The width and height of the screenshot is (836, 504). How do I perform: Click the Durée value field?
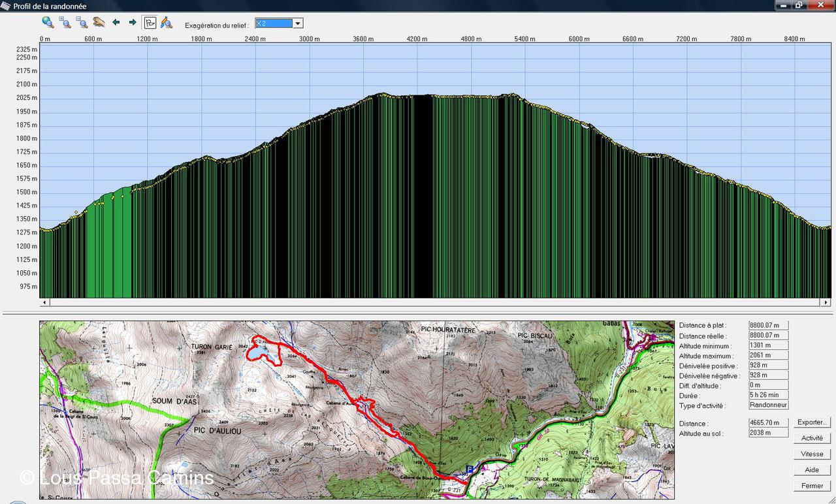(x=768, y=395)
